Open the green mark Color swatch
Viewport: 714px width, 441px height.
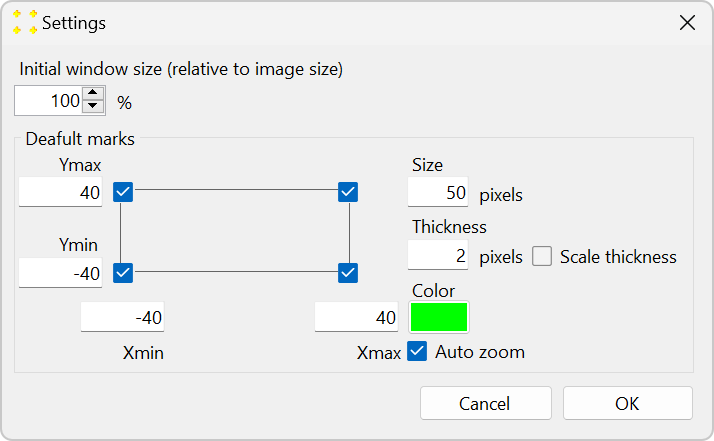(439, 317)
